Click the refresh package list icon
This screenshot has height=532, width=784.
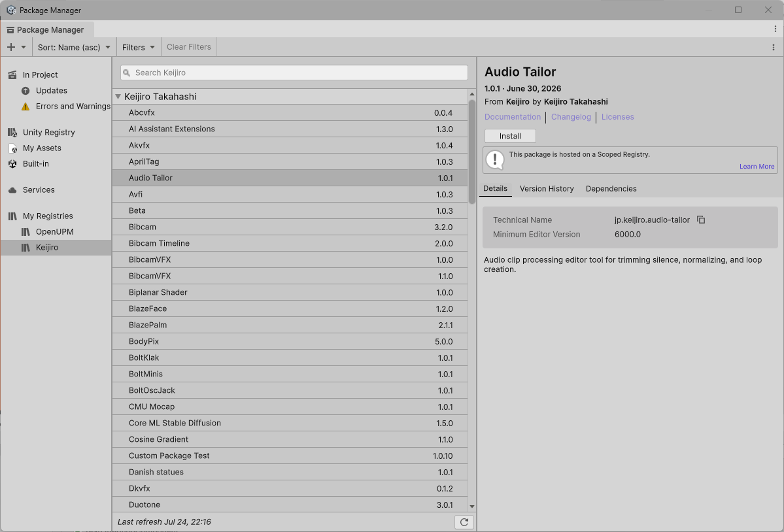464,522
